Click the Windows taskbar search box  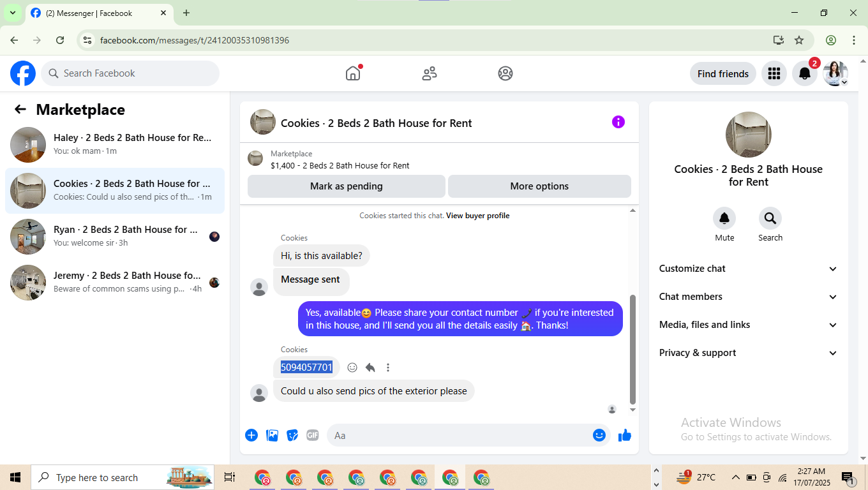(124, 477)
